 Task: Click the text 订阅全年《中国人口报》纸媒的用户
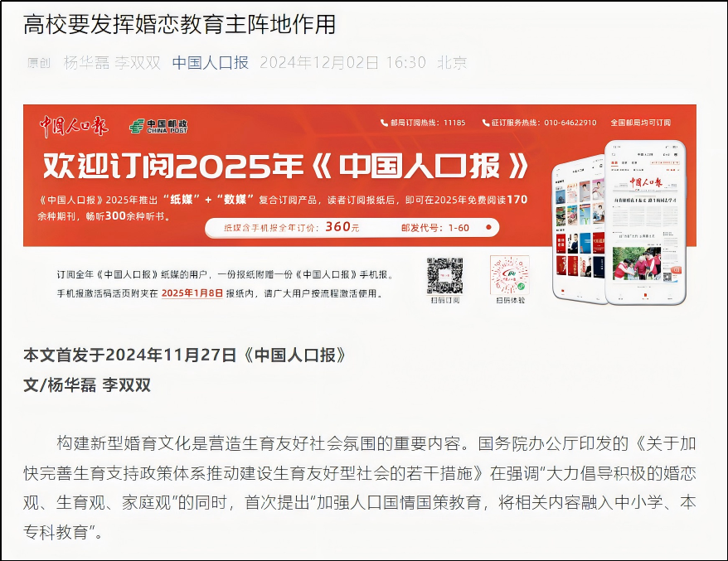(x=132, y=275)
